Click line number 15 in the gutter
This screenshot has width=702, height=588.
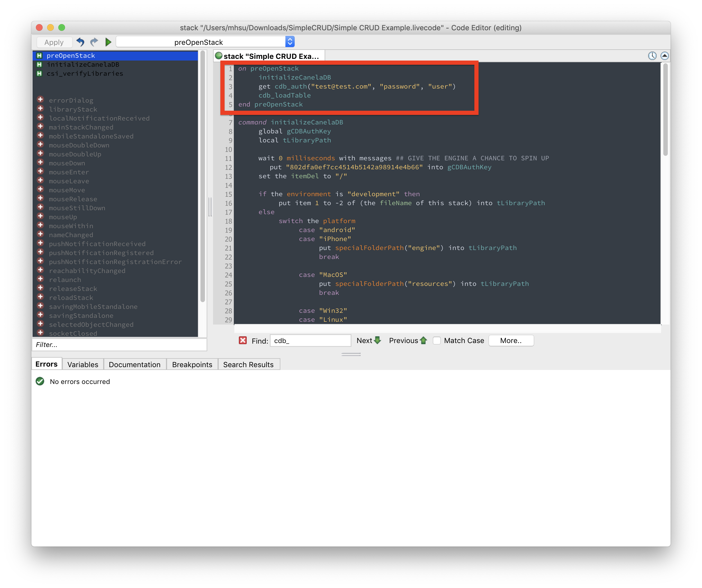(x=228, y=194)
